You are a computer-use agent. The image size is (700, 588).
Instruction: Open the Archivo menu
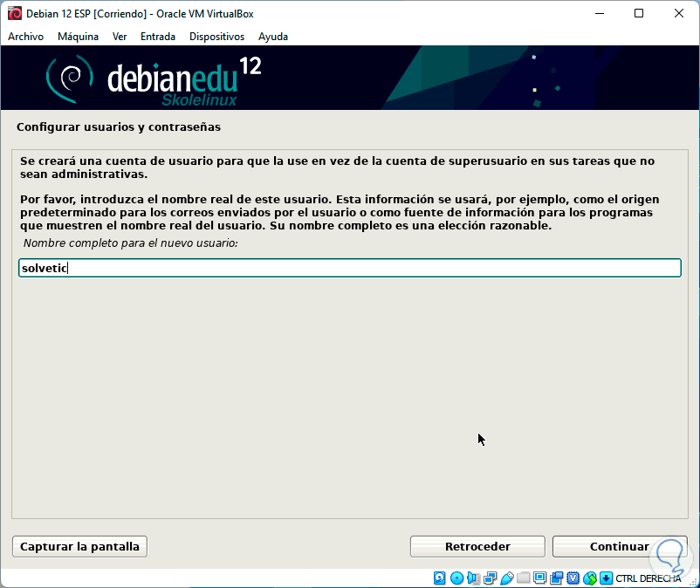tap(25, 37)
